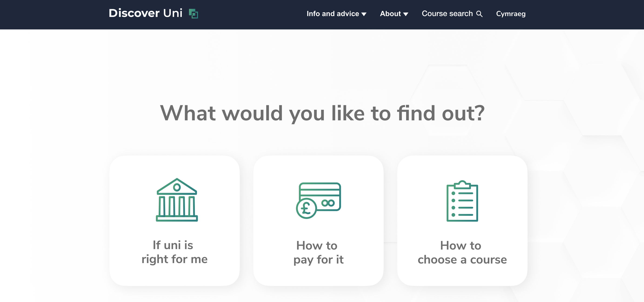Click the magnifying glass search icon
This screenshot has height=302, width=644.
point(479,14)
